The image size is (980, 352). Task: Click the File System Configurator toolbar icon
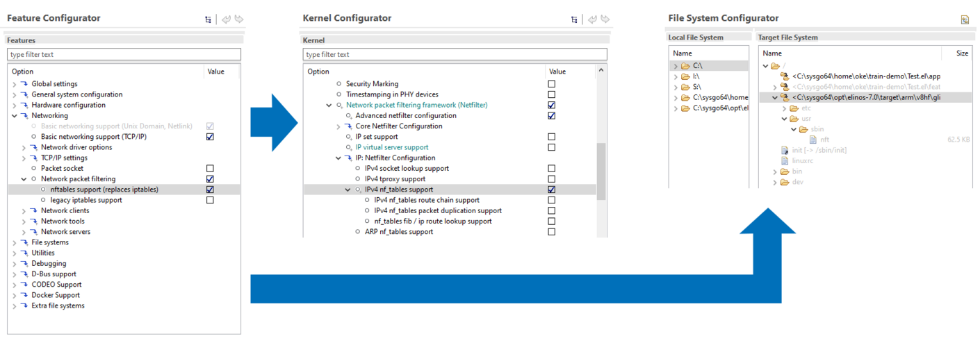point(965,19)
